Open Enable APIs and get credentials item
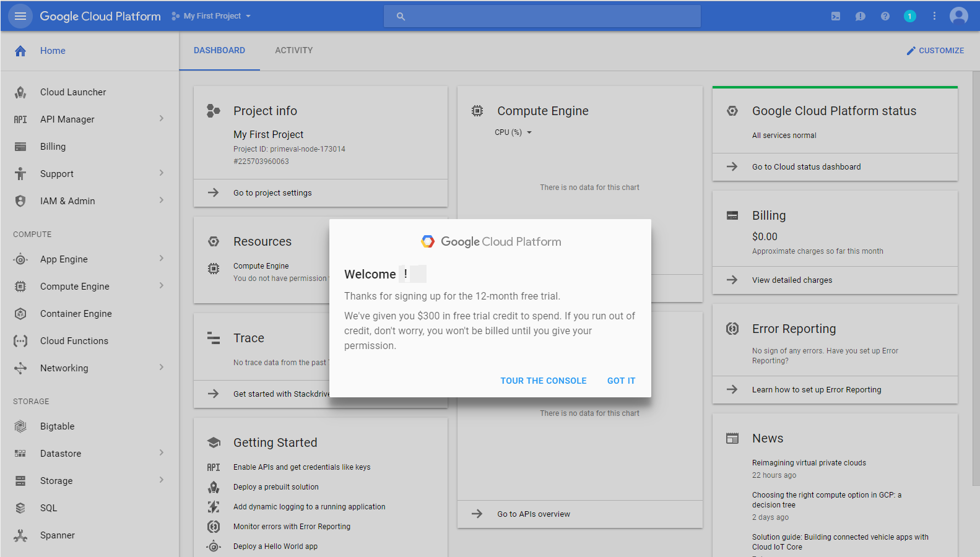Image resolution: width=980 pixels, height=557 pixels. click(301, 467)
